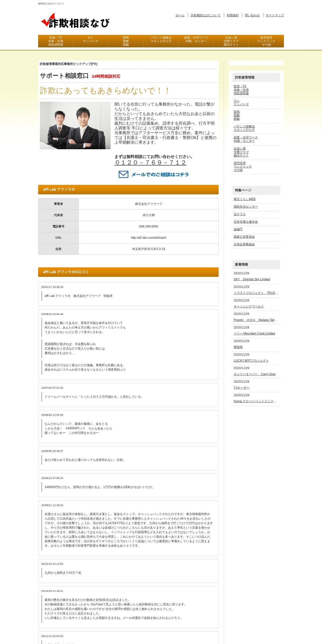The image size is (322, 644).
Task: Click URL cell http://afi-lab.com/lab/main/
Action: click(x=148, y=238)
